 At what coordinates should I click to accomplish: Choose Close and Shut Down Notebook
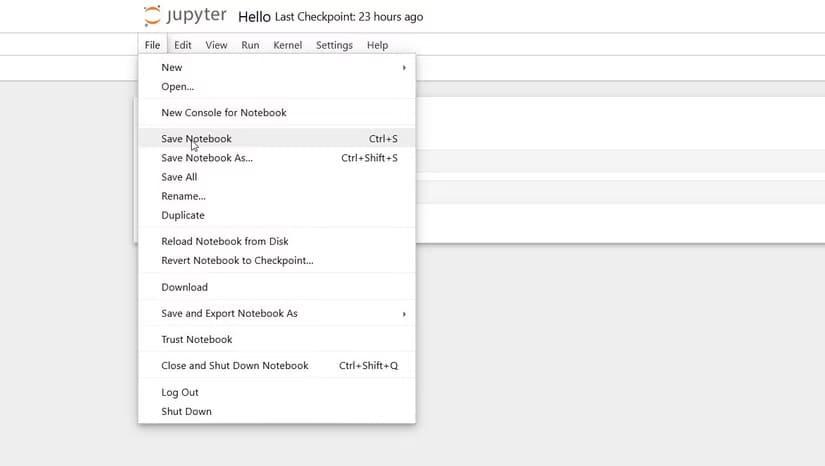pyautogui.click(x=235, y=366)
